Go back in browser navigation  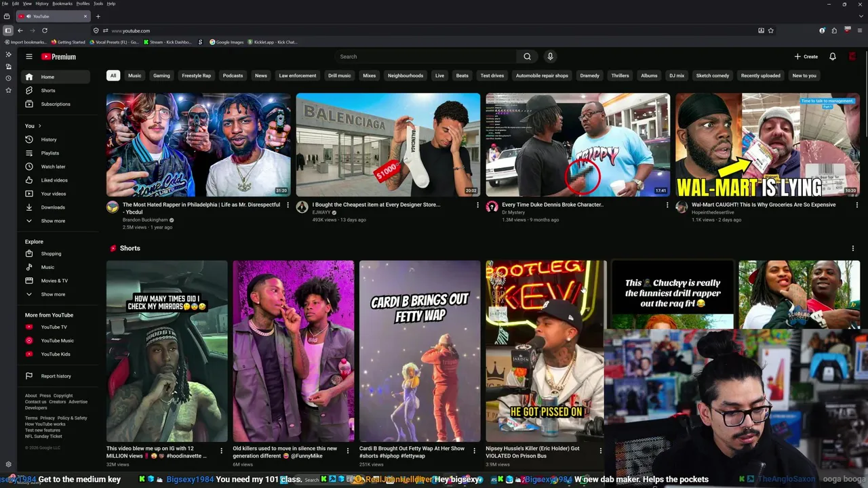tap(20, 30)
